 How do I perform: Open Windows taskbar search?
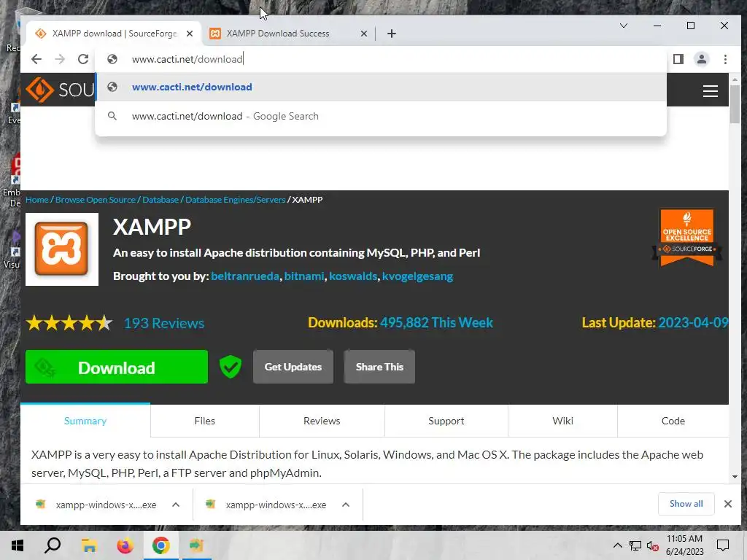pyautogui.click(x=53, y=545)
